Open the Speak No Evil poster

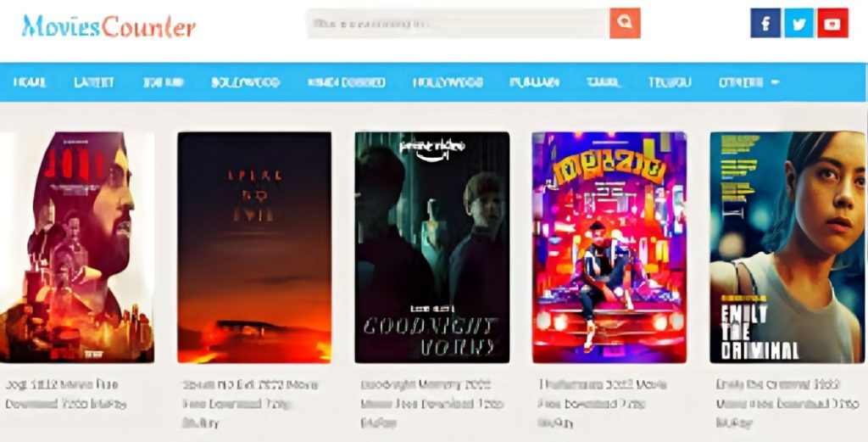[x=254, y=247]
